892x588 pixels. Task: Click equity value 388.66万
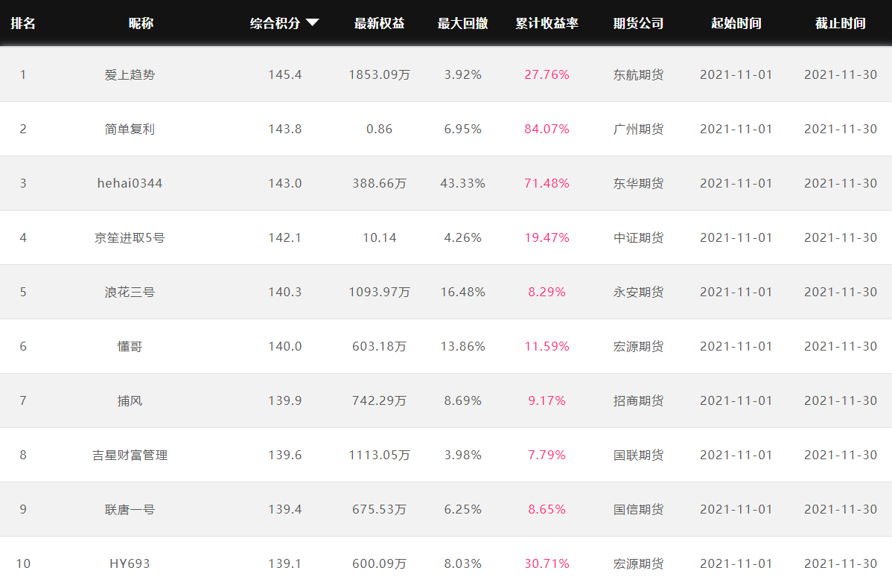pos(380,183)
